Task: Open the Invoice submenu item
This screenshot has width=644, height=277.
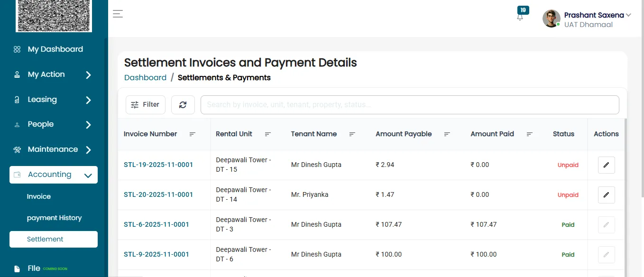Action: pos(39,196)
